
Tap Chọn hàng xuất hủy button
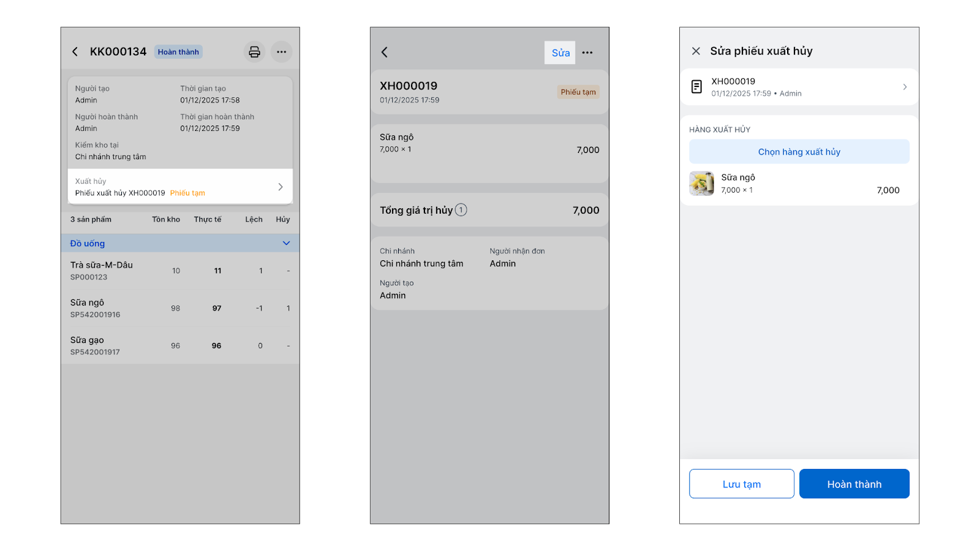[799, 152]
